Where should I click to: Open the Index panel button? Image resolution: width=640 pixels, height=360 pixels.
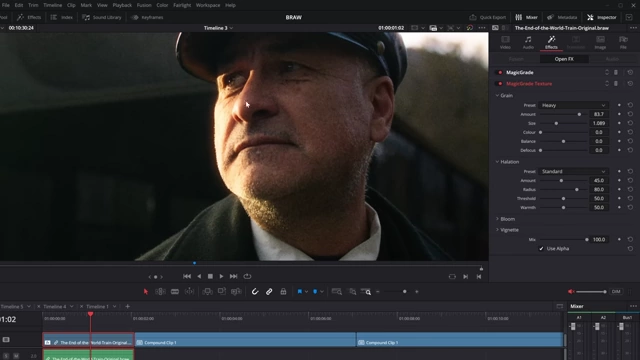coord(62,17)
